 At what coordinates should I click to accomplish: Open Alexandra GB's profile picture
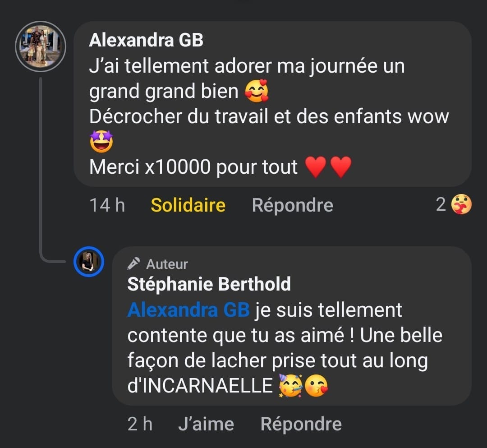click(41, 47)
